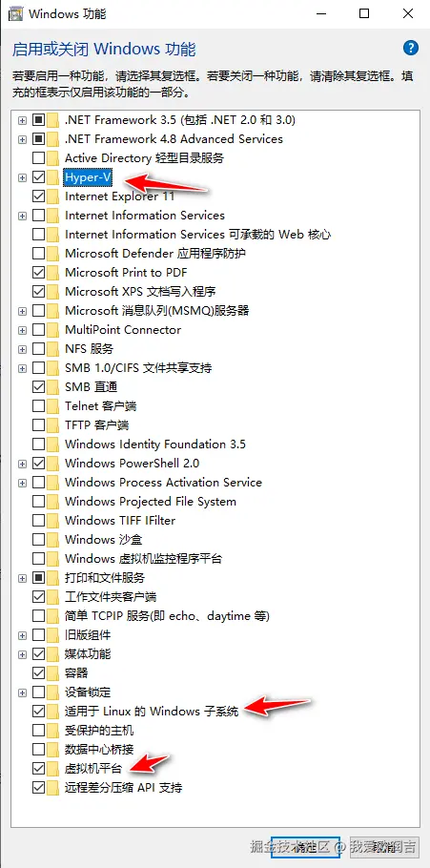Click folder icon beside NFS 服务
Screen dimensions: 430x868
tap(52, 349)
